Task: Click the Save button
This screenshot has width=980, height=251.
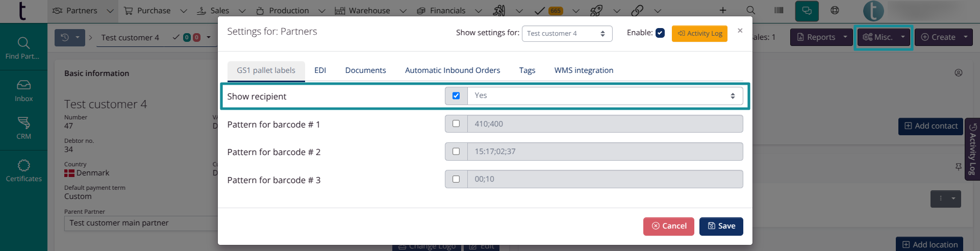Action: click(721, 226)
